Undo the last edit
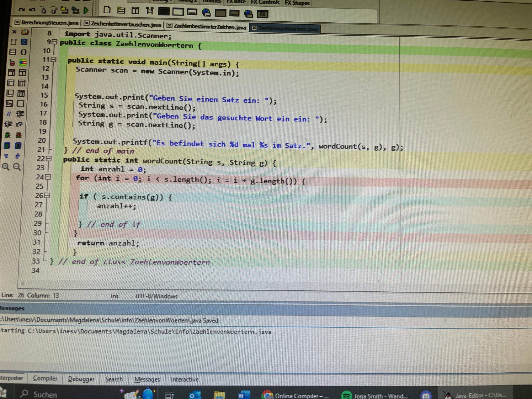The image size is (532, 399). coord(32,10)
